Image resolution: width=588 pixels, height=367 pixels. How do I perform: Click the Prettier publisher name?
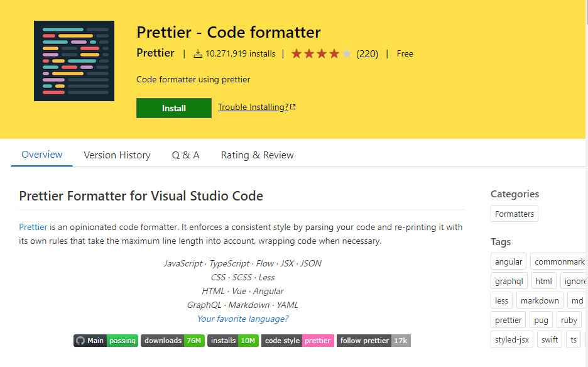(x=155, y=53)
